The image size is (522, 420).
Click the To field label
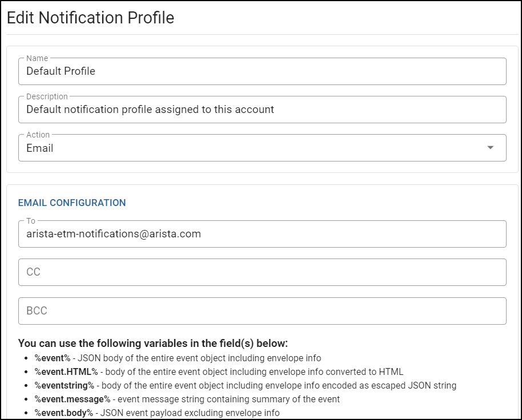31,221
